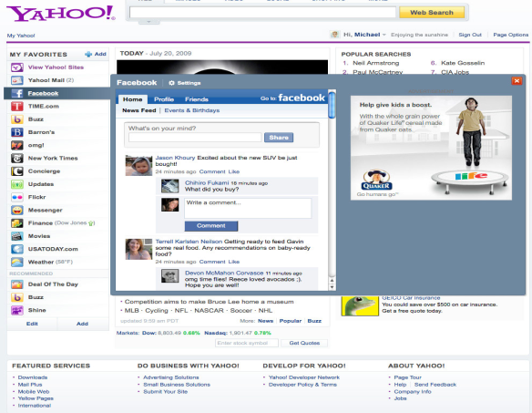This screenshot has height=413, width=532.
Task: Click the Shine icon
Action: point(17,310)
